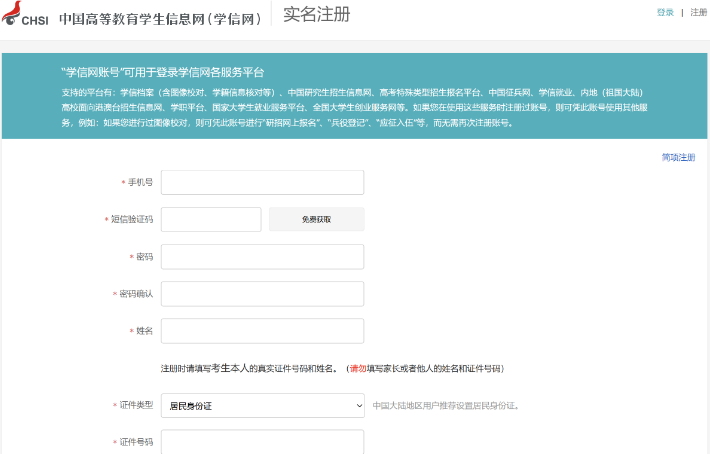Click the 密码确认 input field
This screenshot has height=454, width=710.
click(262, 294)
